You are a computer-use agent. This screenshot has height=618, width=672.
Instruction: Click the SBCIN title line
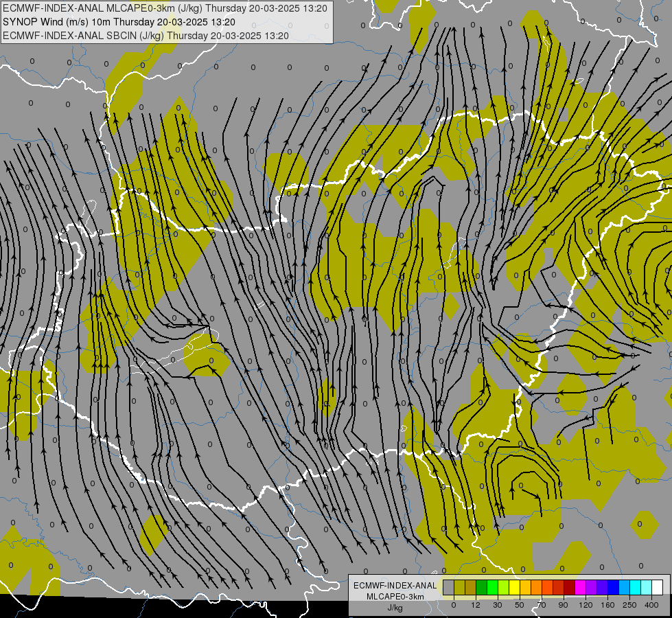click(x=146, y=36)
